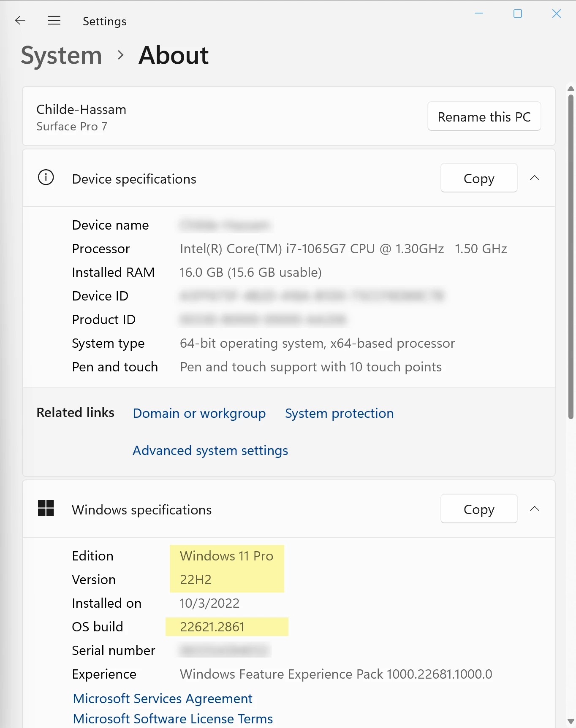Open the hamburger navigation menu
This screenshot has width=576, height=728.
(54, 20)
